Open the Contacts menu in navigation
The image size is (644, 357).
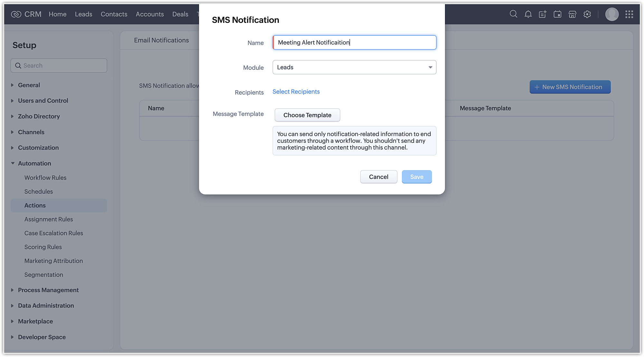(114, 14)
